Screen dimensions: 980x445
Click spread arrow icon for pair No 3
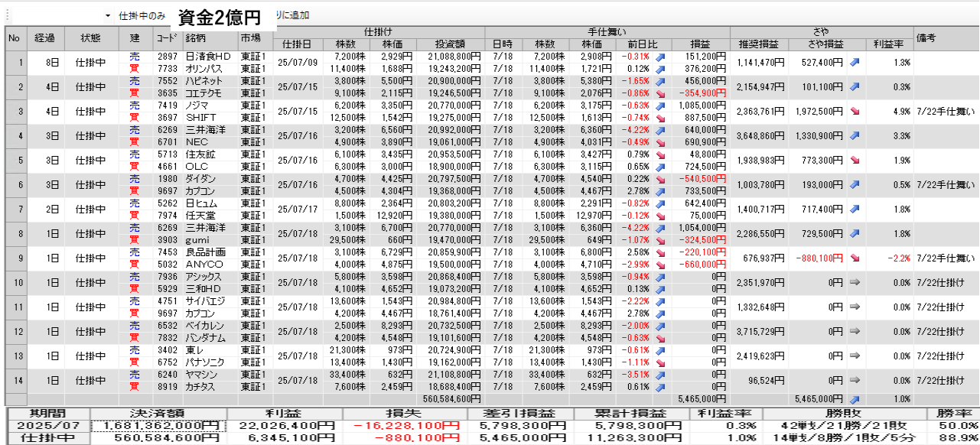tap(855, 111)
